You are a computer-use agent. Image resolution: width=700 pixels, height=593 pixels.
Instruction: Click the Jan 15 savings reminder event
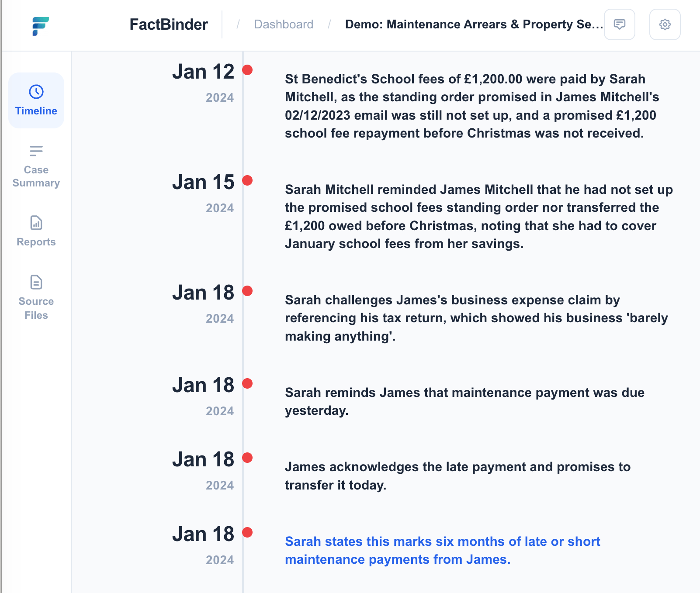pos(478,217)
